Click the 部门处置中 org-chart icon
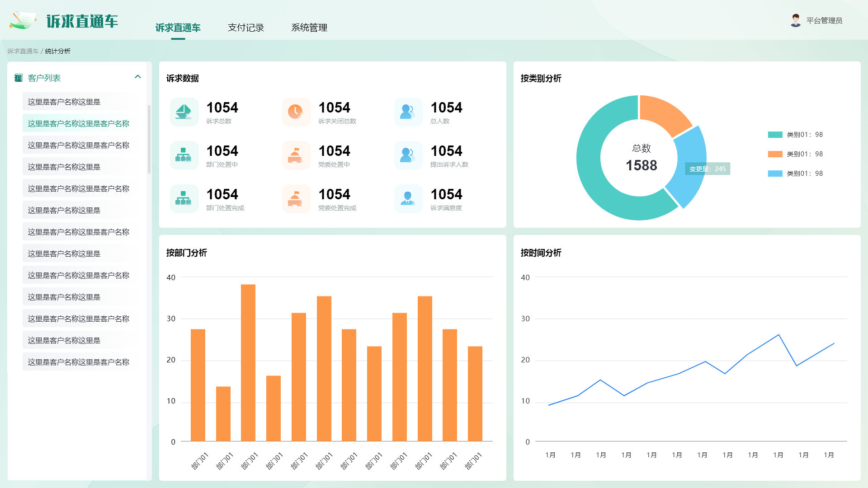 184,155
